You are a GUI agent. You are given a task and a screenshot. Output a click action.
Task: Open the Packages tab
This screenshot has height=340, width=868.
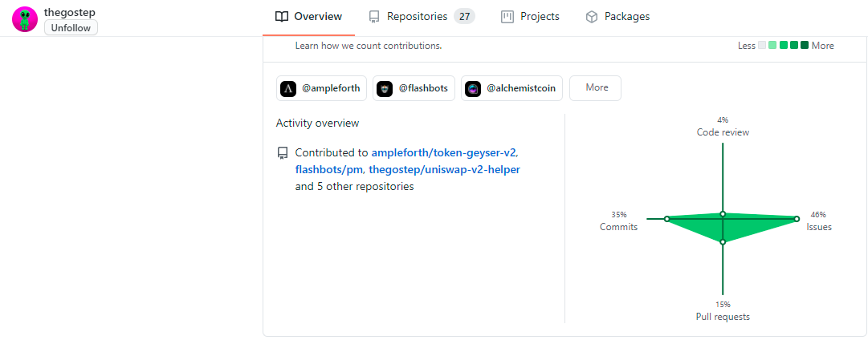point(617,17)
